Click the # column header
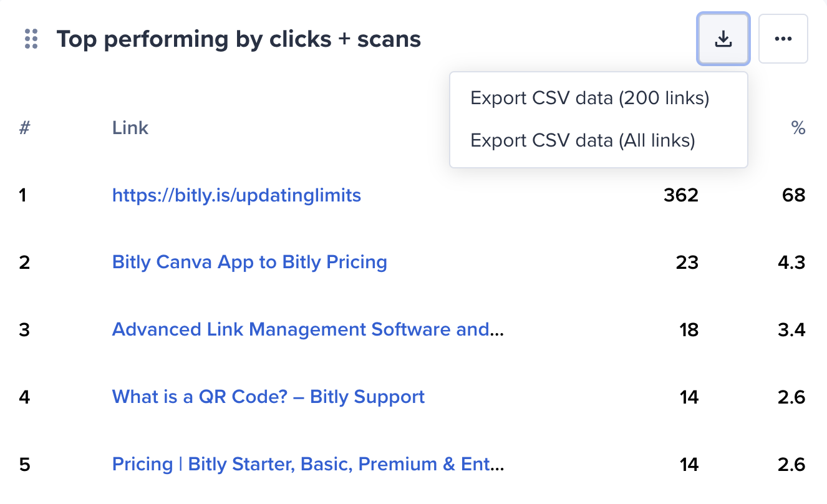 coord(23,127)
